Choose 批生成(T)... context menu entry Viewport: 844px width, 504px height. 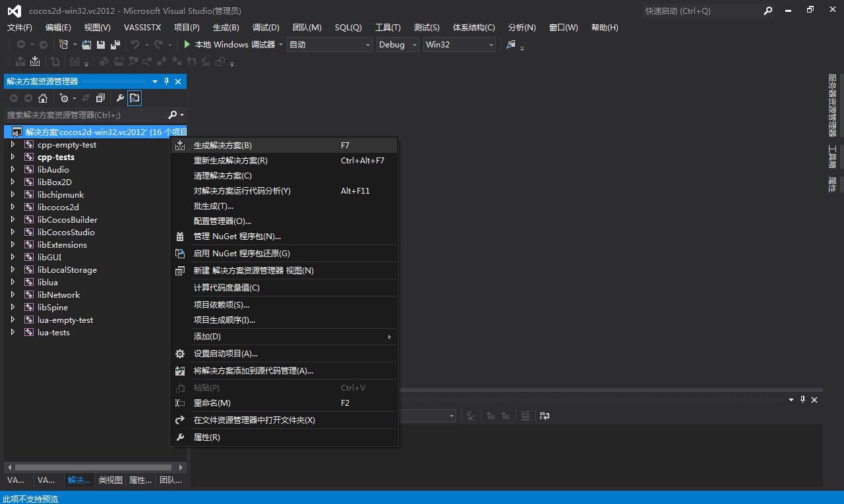tap(284, 206)
